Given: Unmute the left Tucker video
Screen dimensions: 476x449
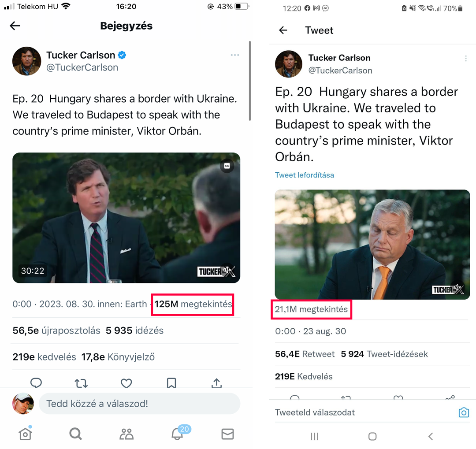Looking at the screenshot, I should click(228, 270).
